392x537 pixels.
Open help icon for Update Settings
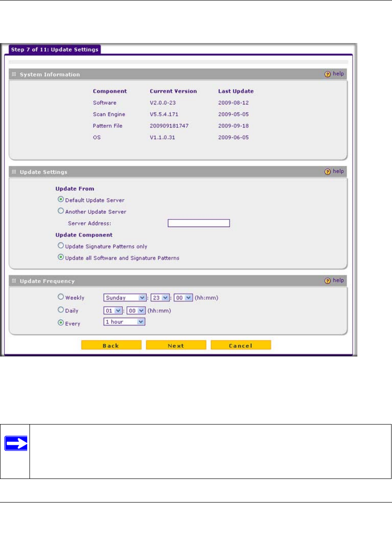pyautogui.click(x=328, y=171)
